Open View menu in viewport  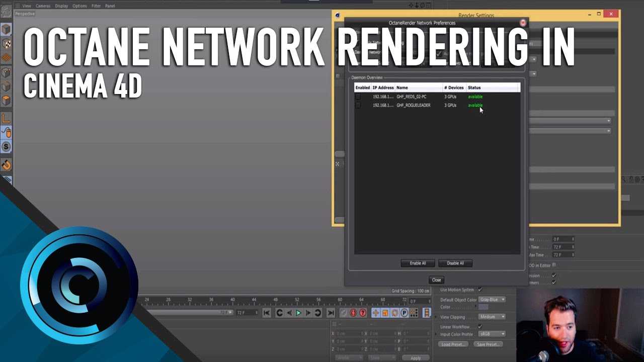click(x=26, y=6)
